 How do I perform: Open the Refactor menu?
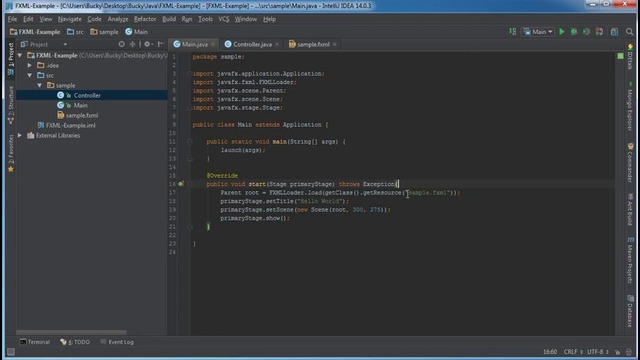tap(145, 19)
